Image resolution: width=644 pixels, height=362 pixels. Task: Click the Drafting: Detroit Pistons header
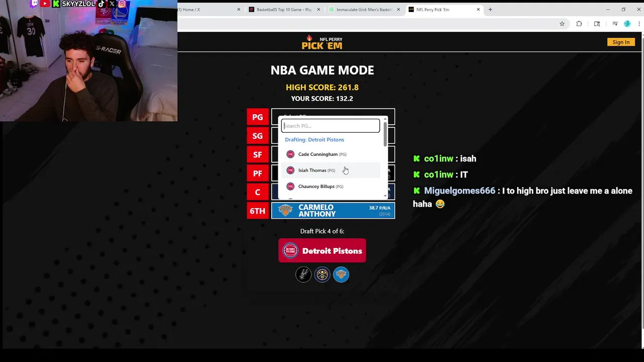[x=314, y=140]
